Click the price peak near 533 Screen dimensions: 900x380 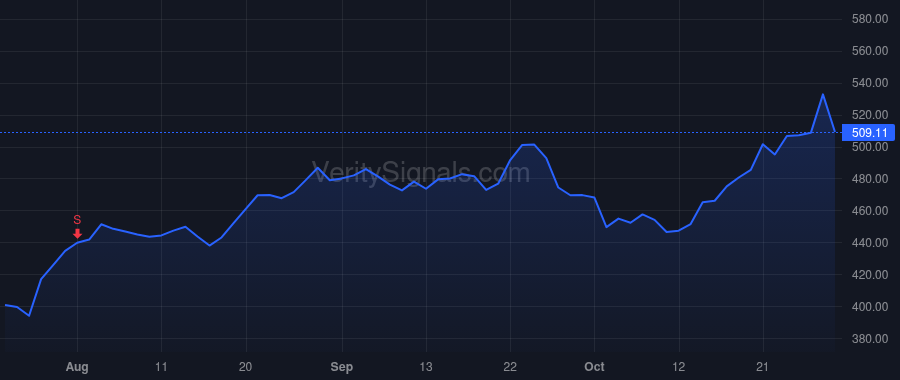point(823,95)
